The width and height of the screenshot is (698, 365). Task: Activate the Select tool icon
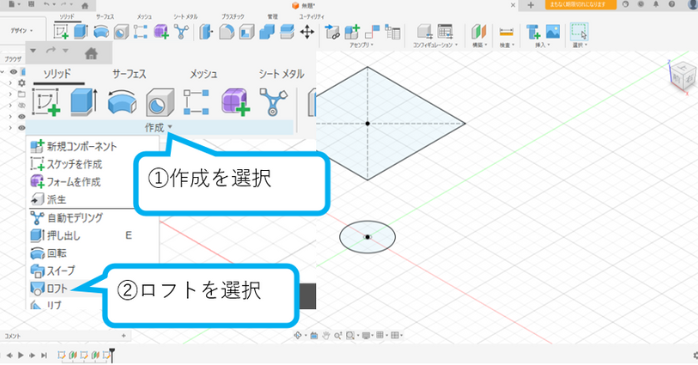pos(579,32)
